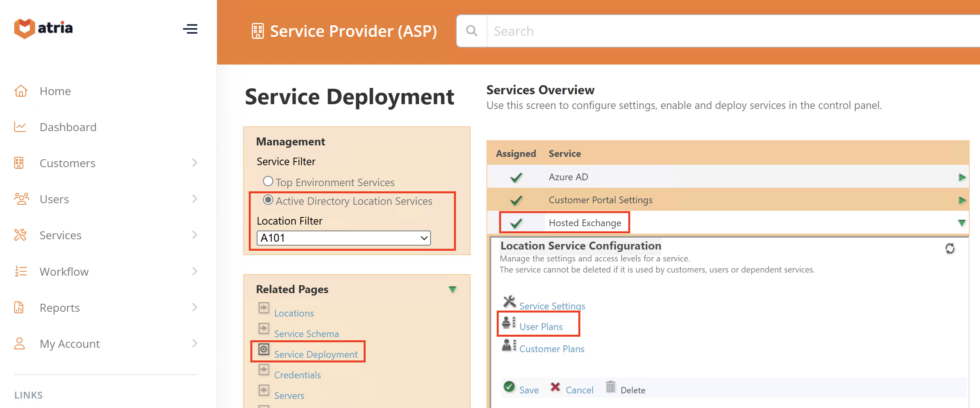Select the Top Environment Services radio button
Image resolution: width=980 pixels, height=408 pixels.
268,181
